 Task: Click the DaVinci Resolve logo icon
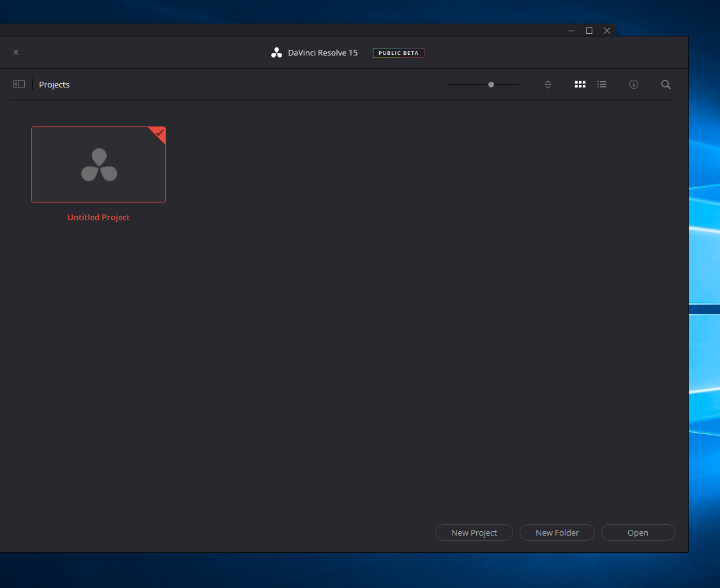(x=276, y=53)
